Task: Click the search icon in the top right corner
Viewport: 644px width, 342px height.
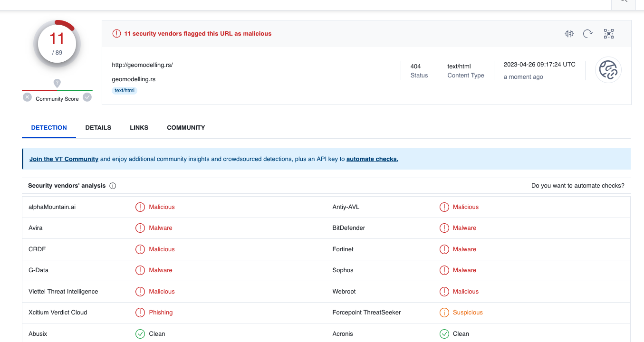Action: point(624,1)
